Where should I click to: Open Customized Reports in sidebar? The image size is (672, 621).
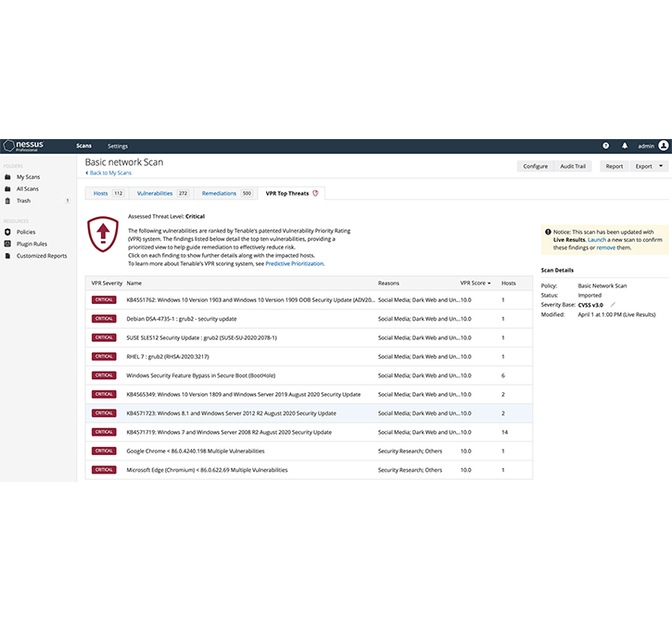click(x=42, y=256)
